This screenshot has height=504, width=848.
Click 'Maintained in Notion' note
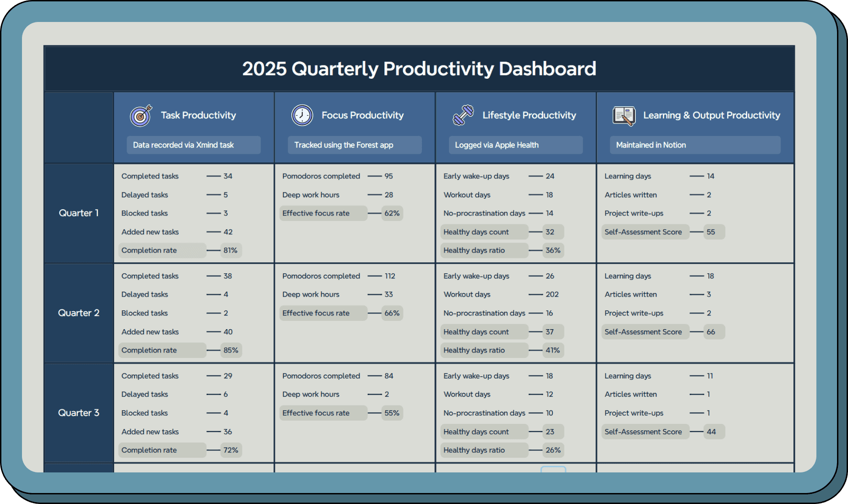[x=695, y=145]
